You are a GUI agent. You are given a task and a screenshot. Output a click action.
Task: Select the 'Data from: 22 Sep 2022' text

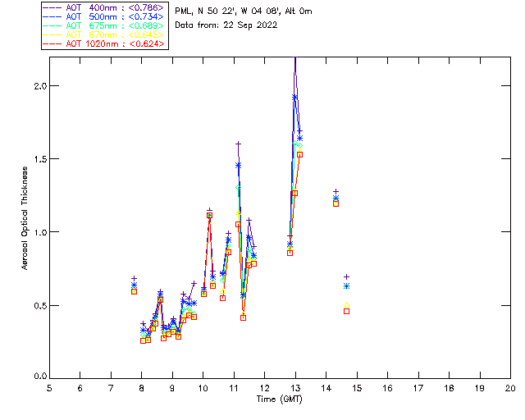click(226, 25)
